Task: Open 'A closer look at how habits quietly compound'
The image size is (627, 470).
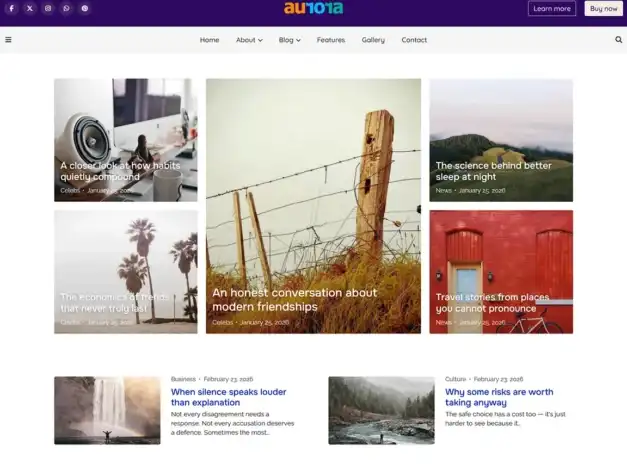Action: tap(120, 171)
